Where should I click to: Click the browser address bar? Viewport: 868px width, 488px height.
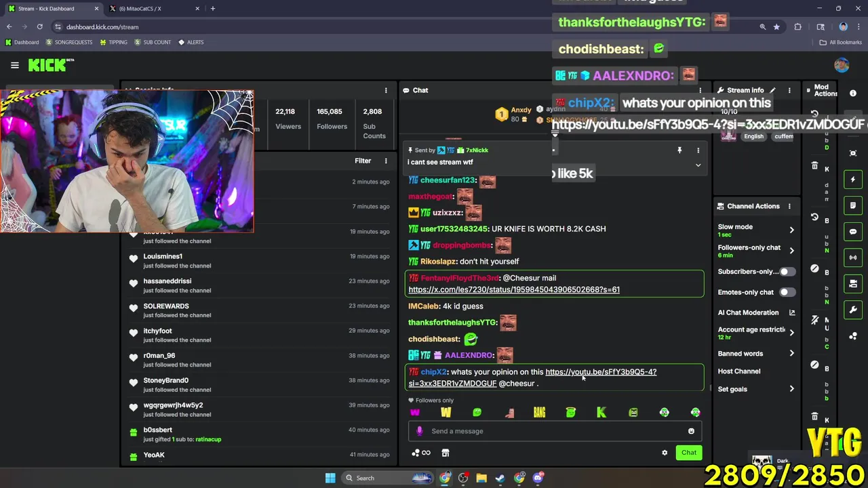pos(407,27)
